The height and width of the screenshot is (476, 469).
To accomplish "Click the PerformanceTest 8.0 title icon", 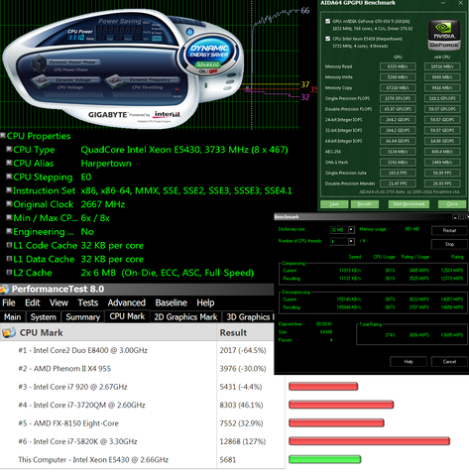I will (x=5, y=290).
